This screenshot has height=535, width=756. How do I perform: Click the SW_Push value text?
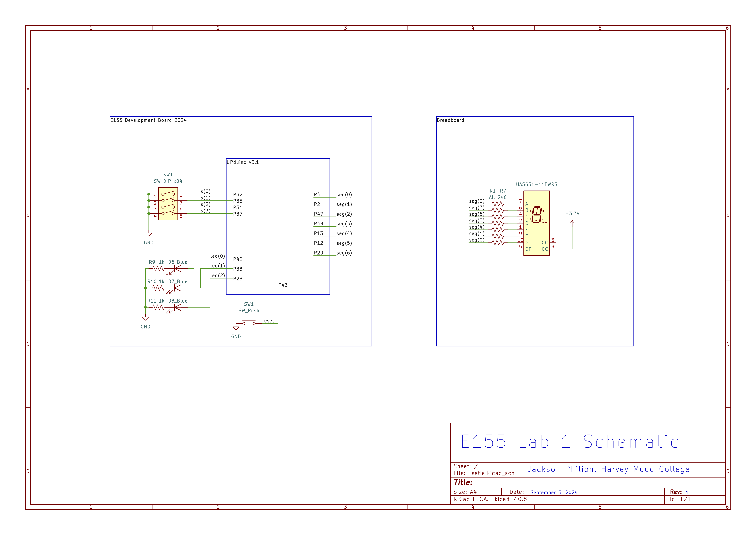click(x=249, y=311)
